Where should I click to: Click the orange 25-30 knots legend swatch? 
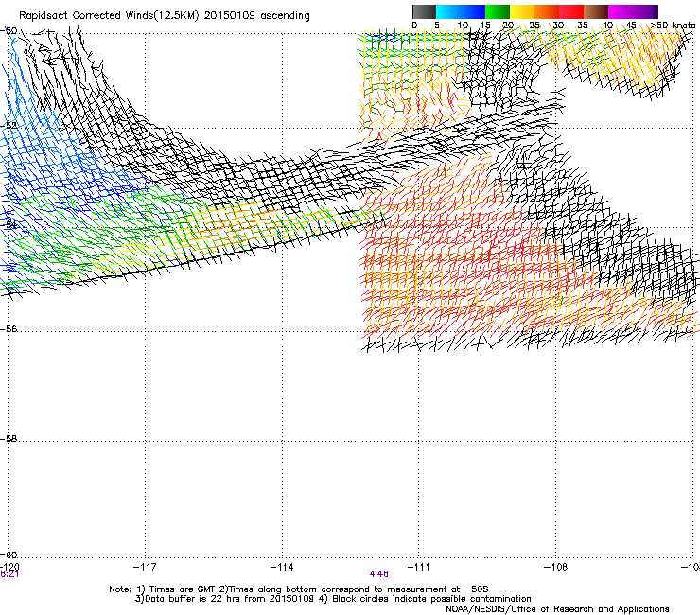coord(547,11)
